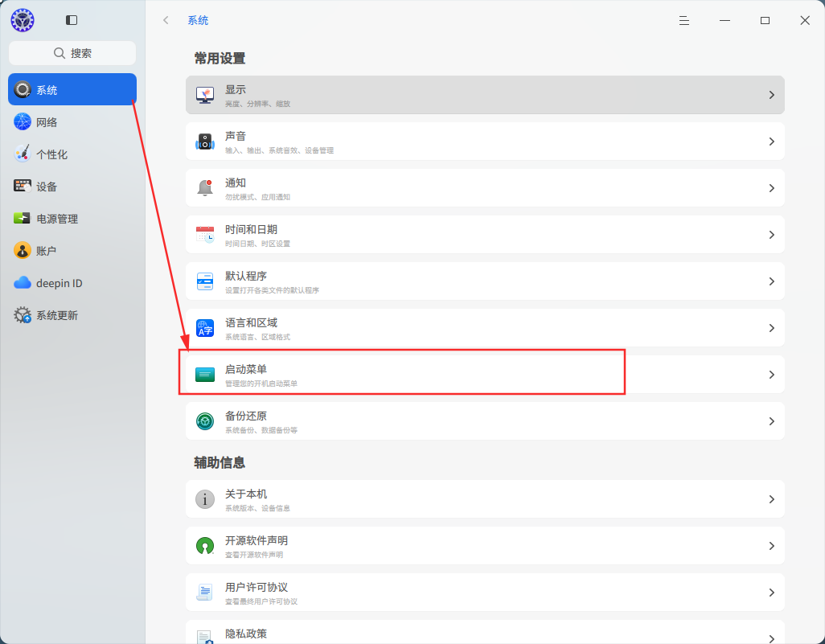This screenshot has width=825, height=644.
Task: Click the 启动菜单 boot menu icon
Action: click(x=205, y=375)
